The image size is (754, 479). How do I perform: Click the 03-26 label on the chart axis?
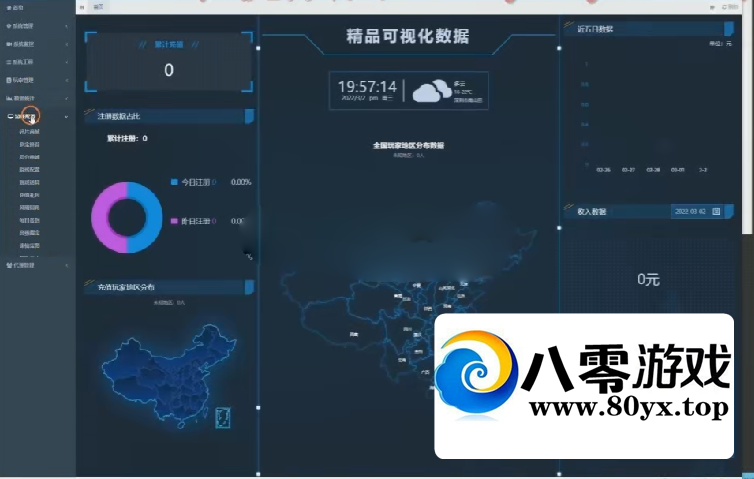(x=603, y=170)
